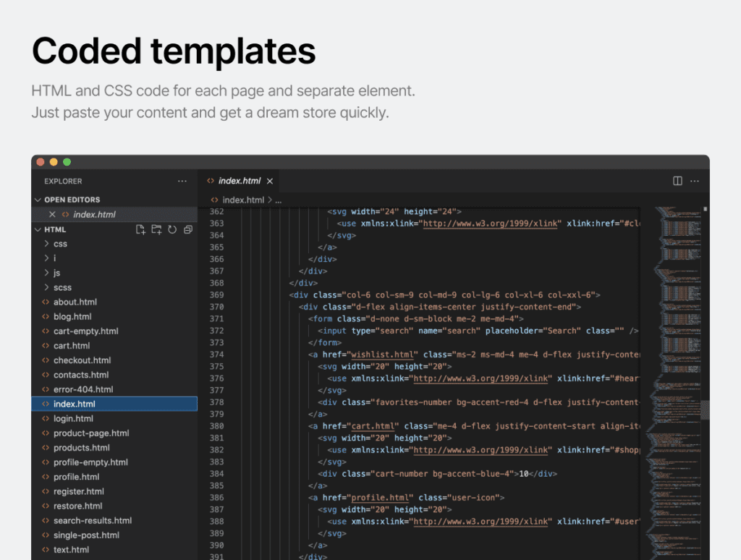Expand the scss folder
The height and width of the screenshot is (560, 741).
(x=62, y=287)
